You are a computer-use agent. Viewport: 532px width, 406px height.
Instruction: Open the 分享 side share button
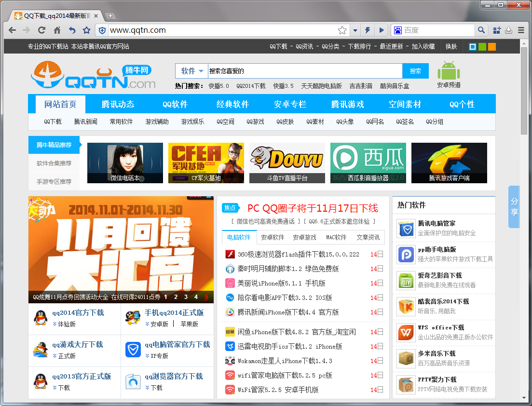coord(514,207)
